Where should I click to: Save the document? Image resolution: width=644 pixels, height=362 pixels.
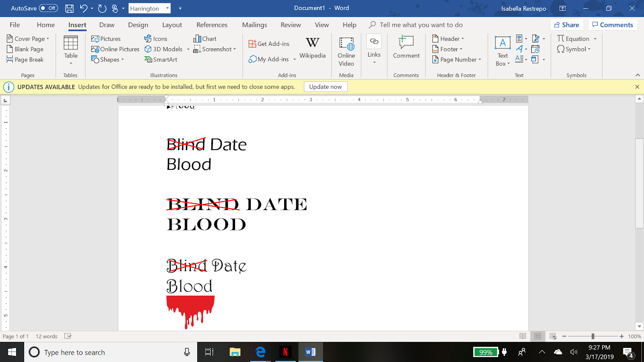(69, 8)
